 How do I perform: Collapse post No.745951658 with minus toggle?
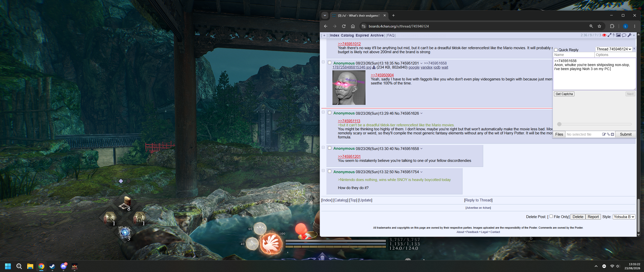[323, 147]
